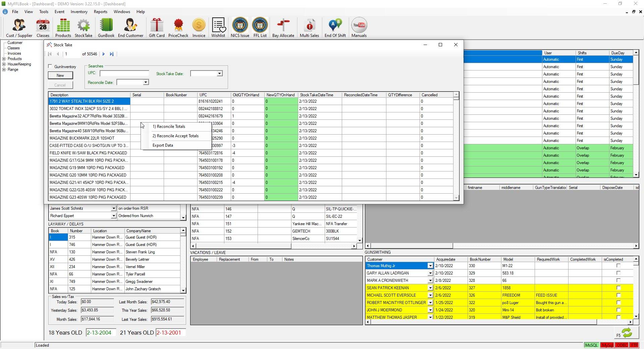Image resolution: width=644 pixels, height=349 pixels.
Task: Select the Customer tree item
Action: (x=15, y=43)
